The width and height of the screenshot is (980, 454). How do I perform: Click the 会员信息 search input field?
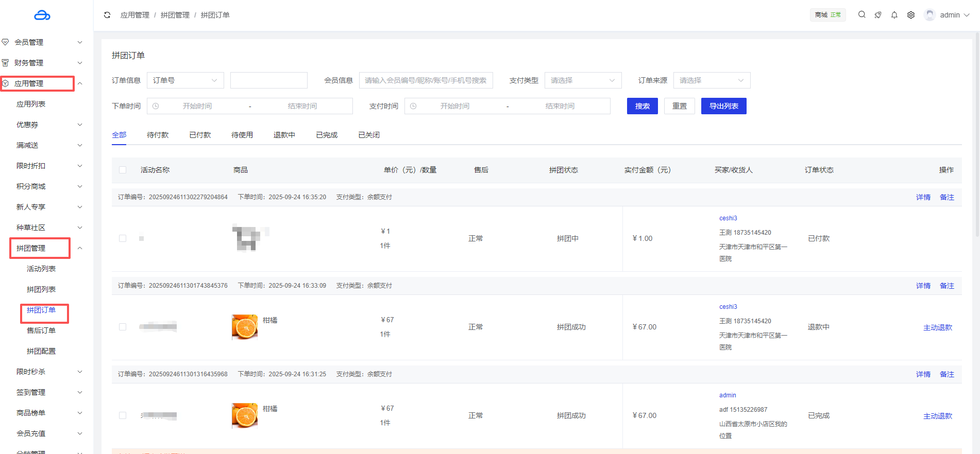[426, 80]
